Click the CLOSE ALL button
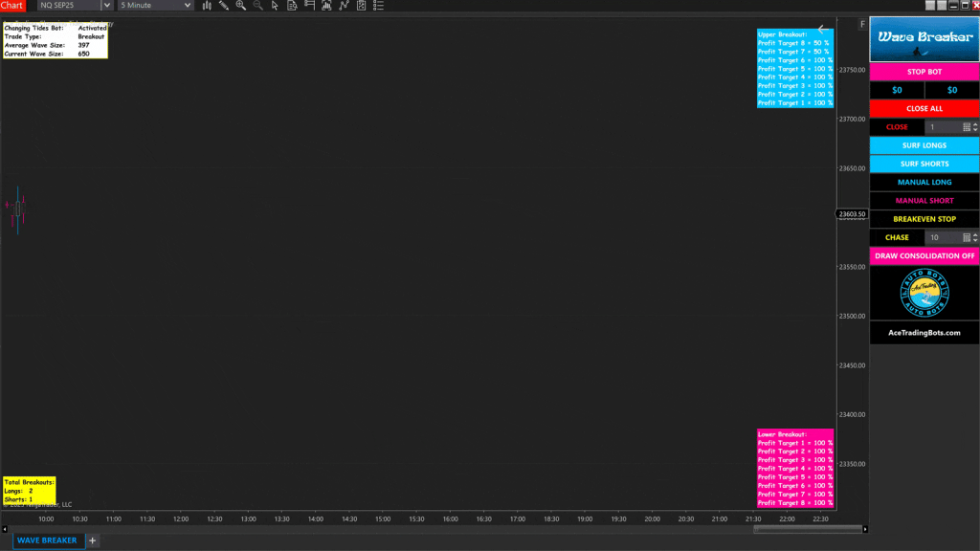The width and height of the screenshot is (980, 551). tap(924, 109)
